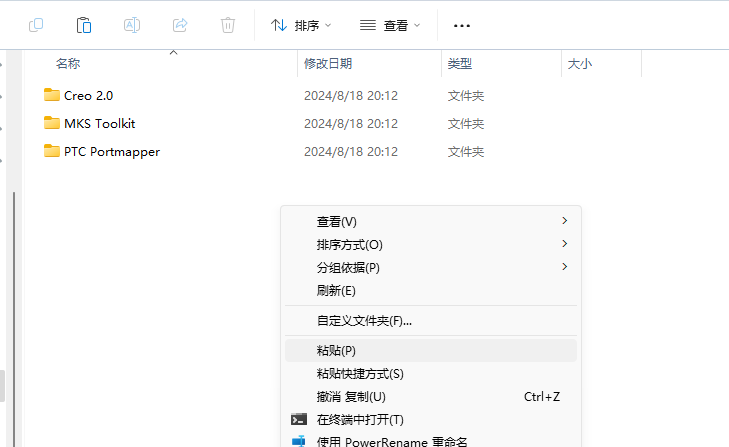729x447 pixels.
Task: Choose 粘贴(P) in context menu
Action: (x=431, y=350)
